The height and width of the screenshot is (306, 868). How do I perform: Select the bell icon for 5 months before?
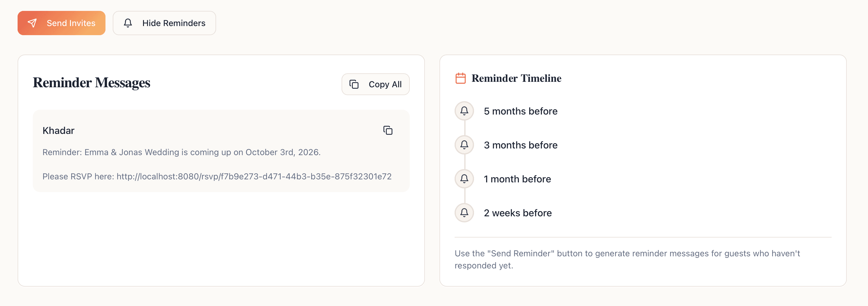click(x=464, y=111)
